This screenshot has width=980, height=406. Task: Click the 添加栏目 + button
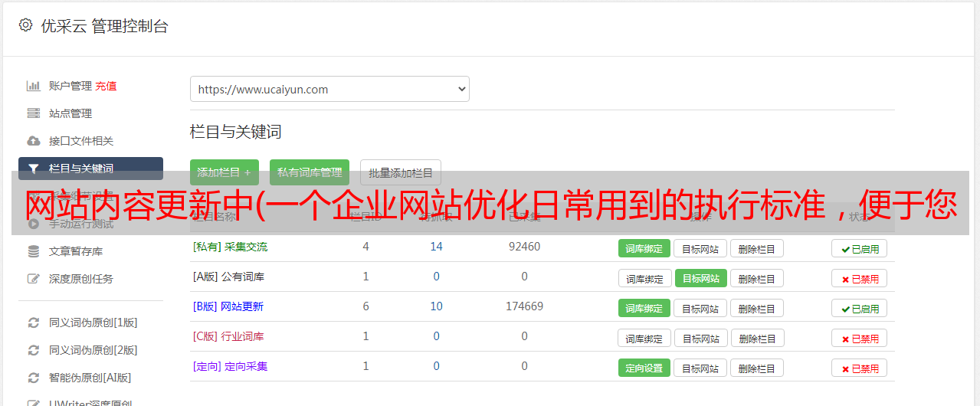[x=224, y=172]
